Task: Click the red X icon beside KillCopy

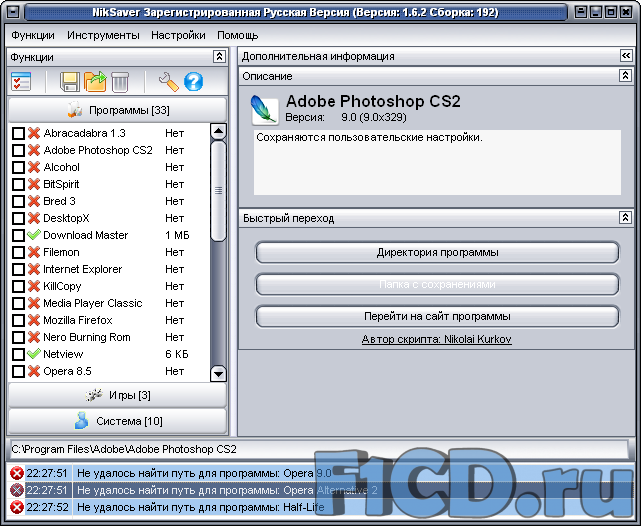Action: [x=34, y=286]
